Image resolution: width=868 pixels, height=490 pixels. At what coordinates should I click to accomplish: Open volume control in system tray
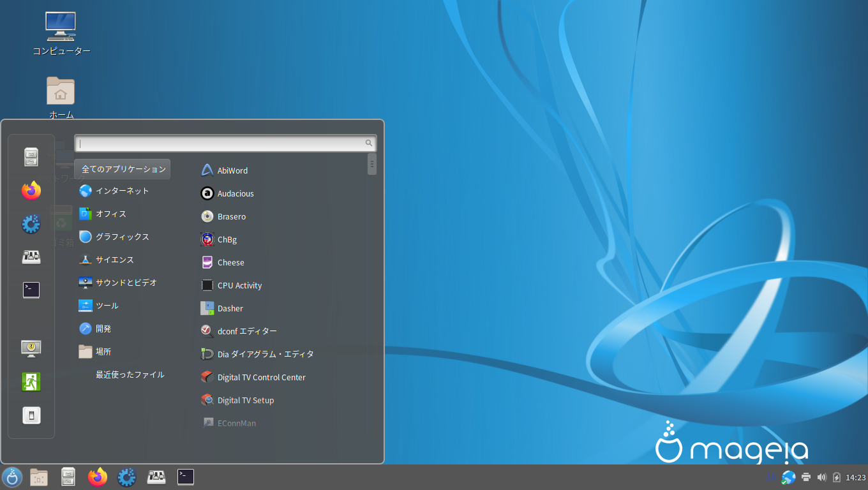pyautogui.click(x=821, y=477)
